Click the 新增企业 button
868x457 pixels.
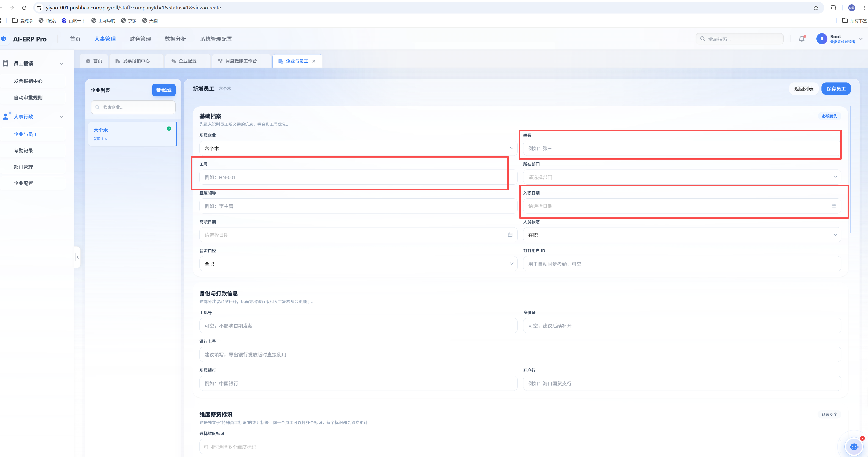pyautogui.click(x=164, y=90)
